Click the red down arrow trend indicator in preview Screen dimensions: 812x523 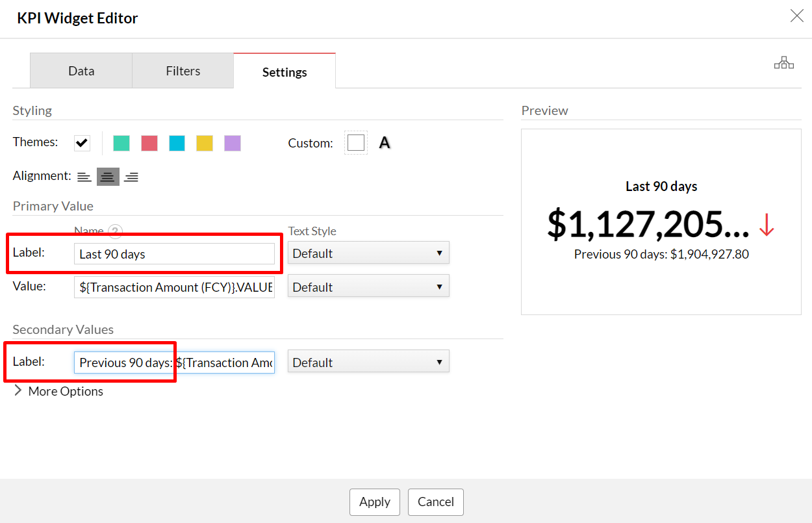(767, 224)
